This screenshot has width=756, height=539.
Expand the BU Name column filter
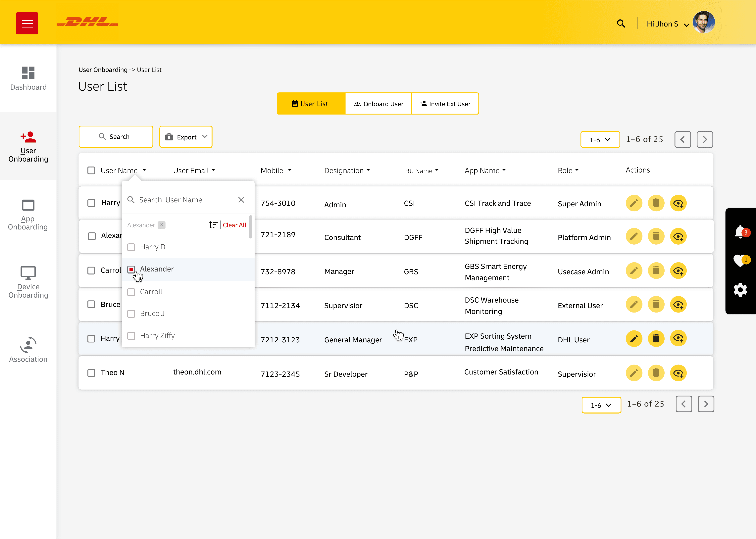tap(437, 170)
